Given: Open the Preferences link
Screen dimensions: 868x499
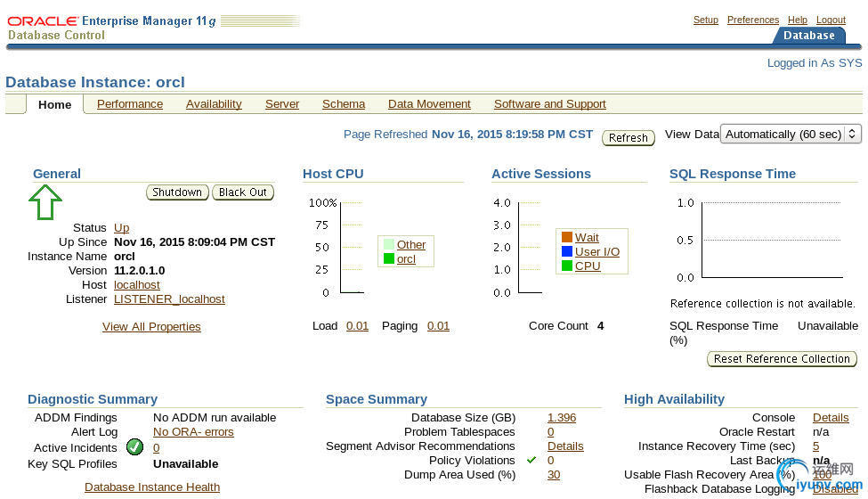Looking at the screenshot, I should (753, 20).
